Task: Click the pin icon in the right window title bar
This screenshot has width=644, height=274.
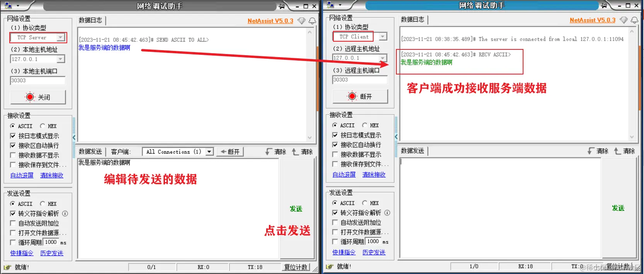Action: pyautogui.click(x=604, y=5)
